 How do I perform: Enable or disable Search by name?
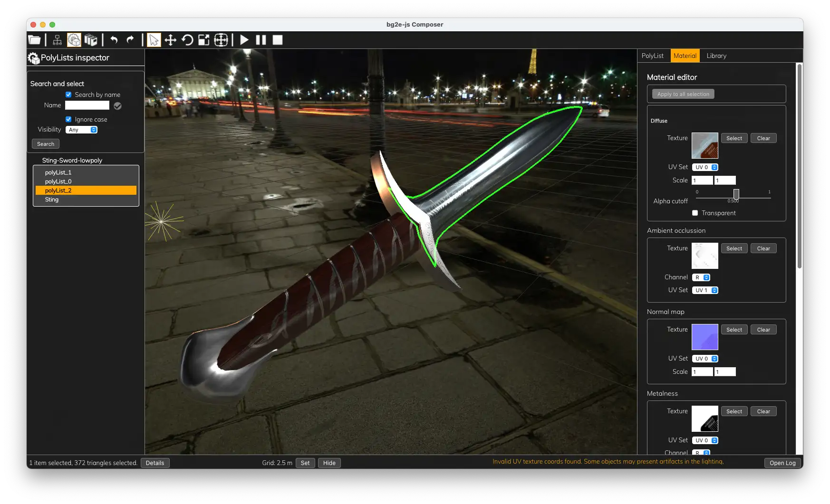(68, 95)
